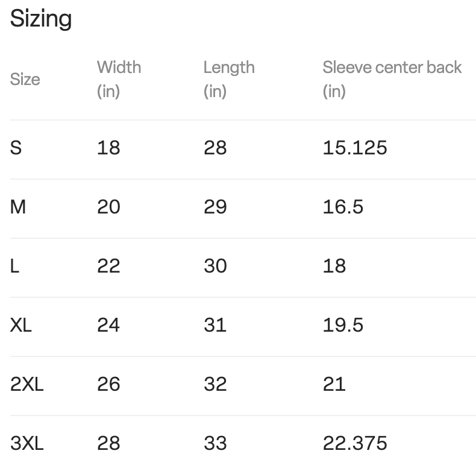Click the sleeve value 16.5
This screenshot has height=474, width=476.
coord(343,207)
